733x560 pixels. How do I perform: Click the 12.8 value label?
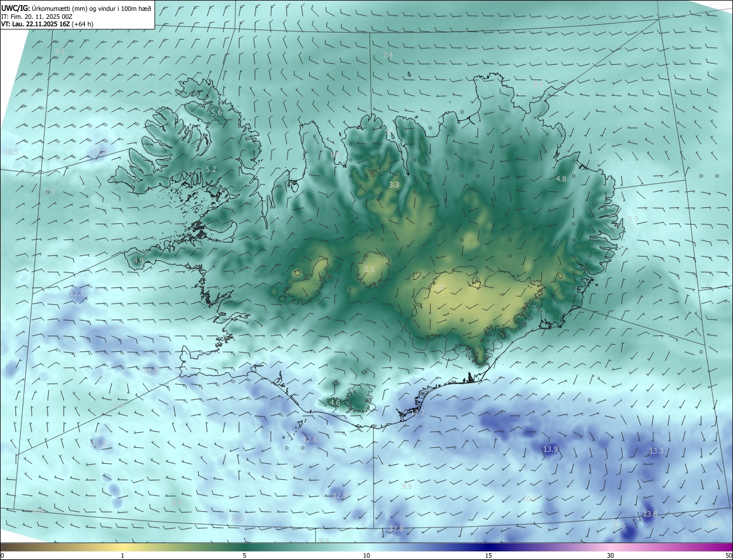click(396, 529)
